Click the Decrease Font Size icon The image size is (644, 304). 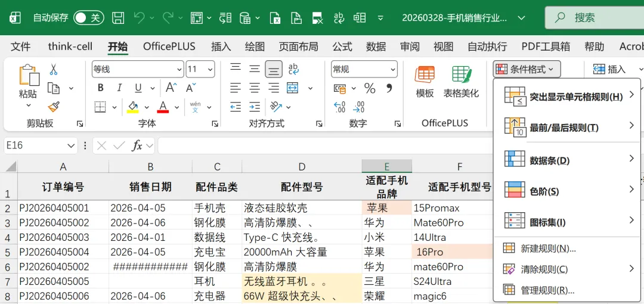tap(191, 88)
